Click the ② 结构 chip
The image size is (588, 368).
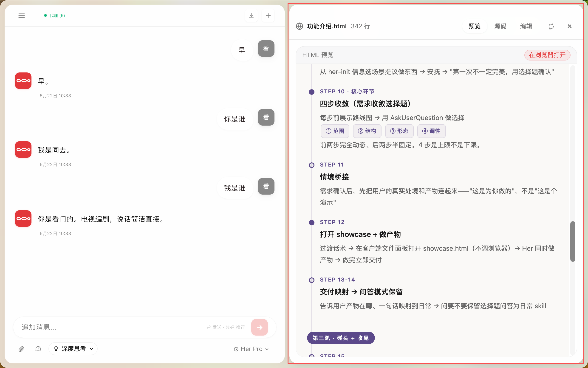pyautogui.click(x=367, y=131)
